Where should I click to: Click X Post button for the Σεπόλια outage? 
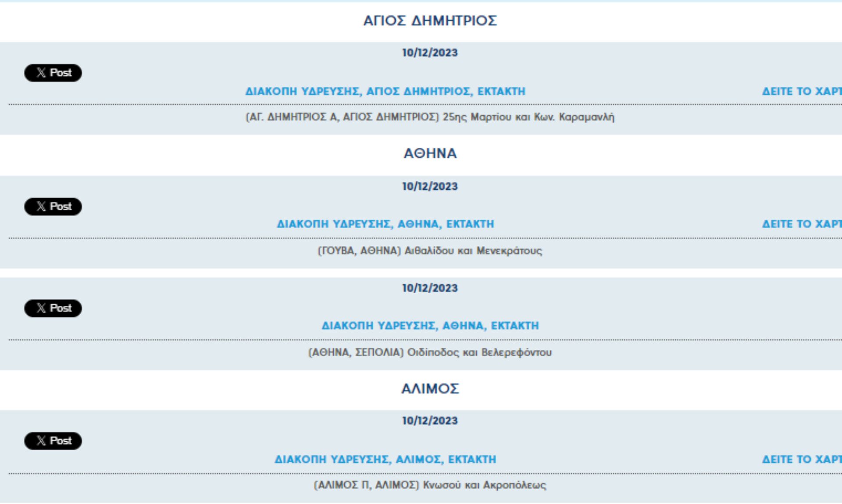(x=53, y=308)
